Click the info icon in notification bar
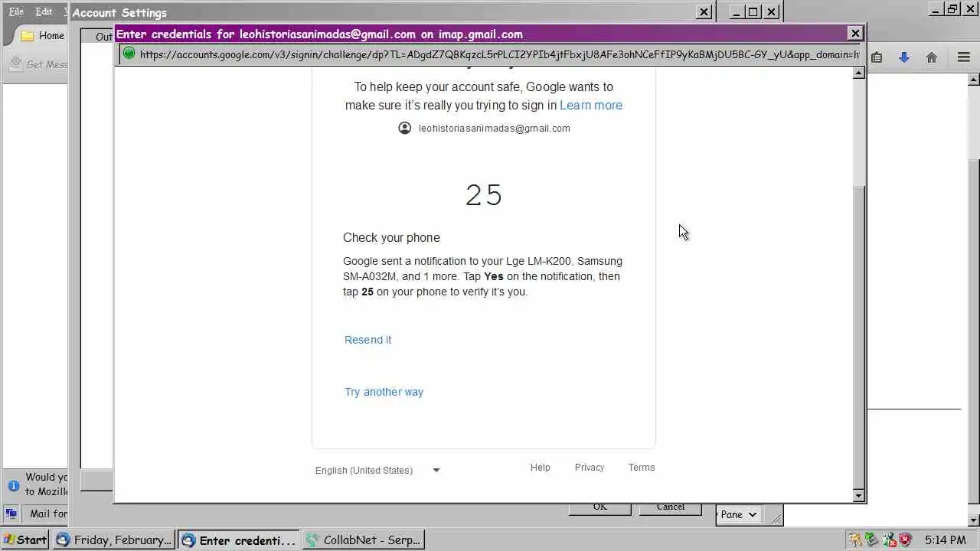980x551 pixels. [x=13, y=485]
